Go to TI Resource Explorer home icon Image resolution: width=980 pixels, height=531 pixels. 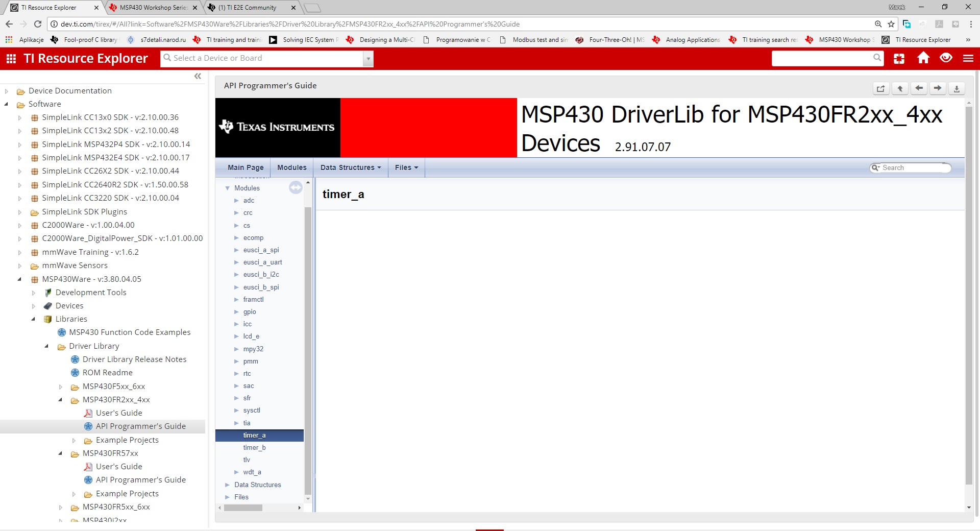pos(923,58)
